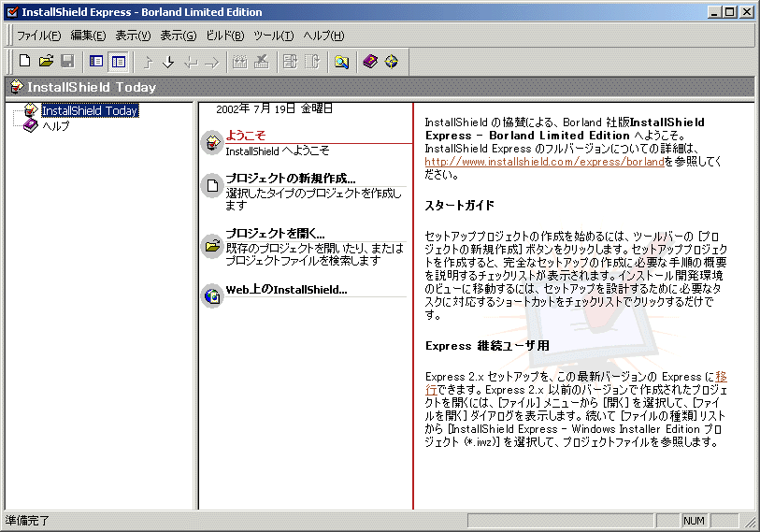
Task: Click the back-left arrow toolbar icon
Action: click(191, 62)
